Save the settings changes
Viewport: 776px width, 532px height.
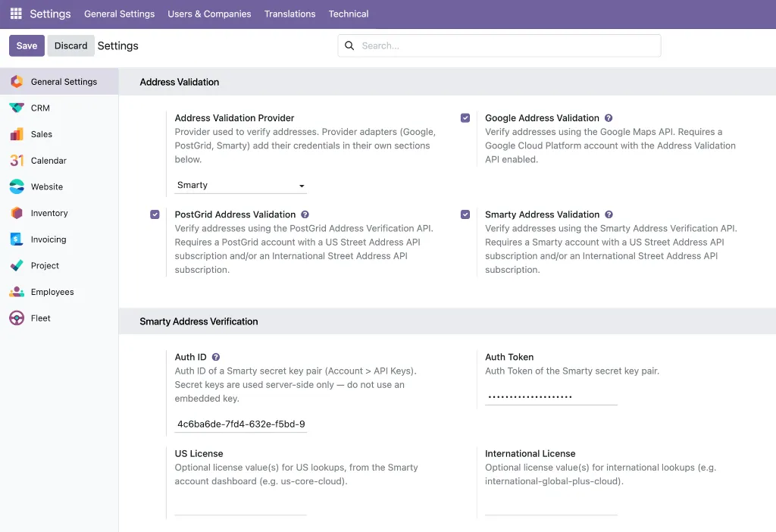(27, 45)
